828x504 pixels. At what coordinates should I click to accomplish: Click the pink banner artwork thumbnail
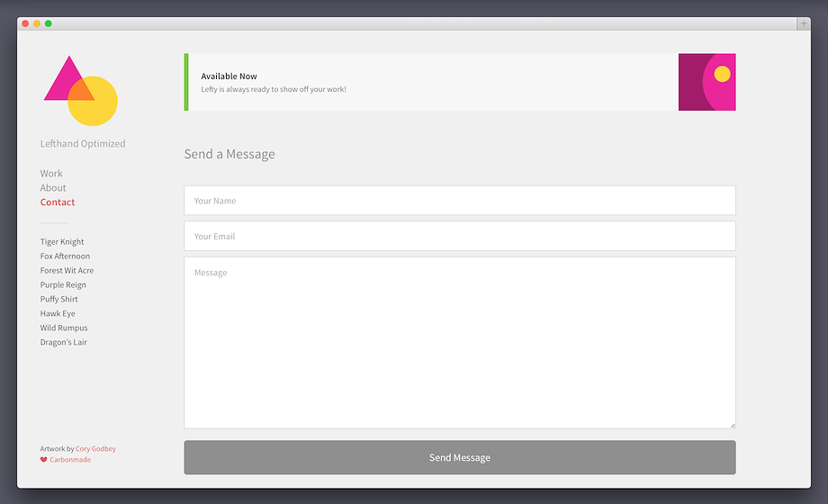(x=706, y=82)
